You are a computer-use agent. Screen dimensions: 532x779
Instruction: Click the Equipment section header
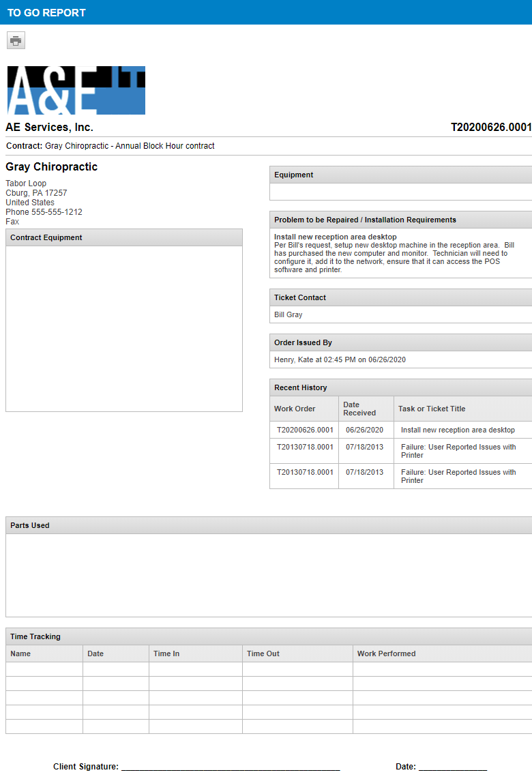point(400,175)
